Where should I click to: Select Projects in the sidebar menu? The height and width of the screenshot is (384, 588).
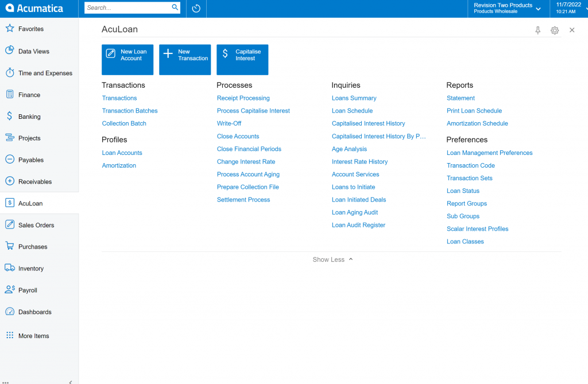tap(29, 138)
